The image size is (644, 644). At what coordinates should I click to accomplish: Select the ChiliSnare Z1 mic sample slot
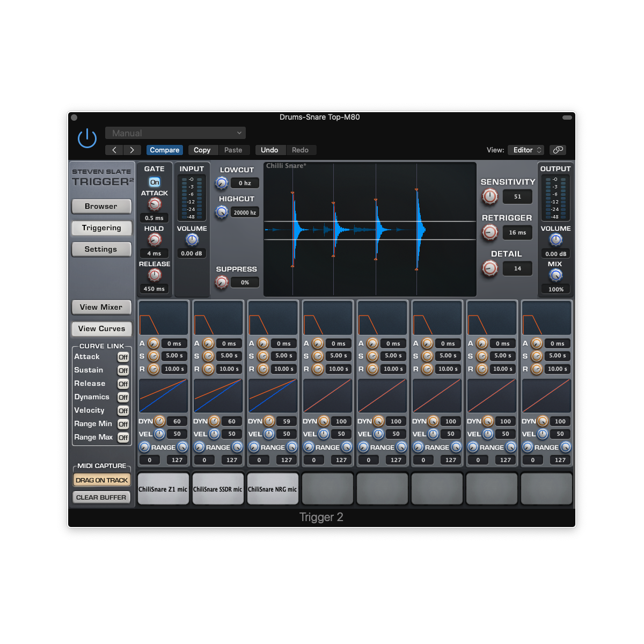pos(163,489)
